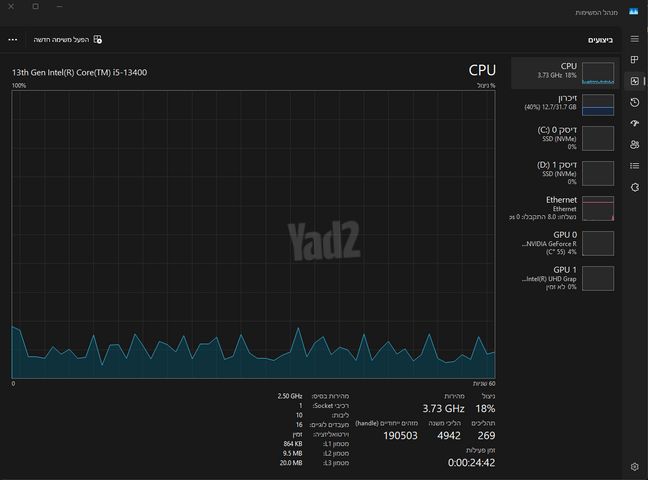Click the 'ביצועים' page title
Image resolution: width=648 pixels, height=480 pixels.
(x=600, y=40)
